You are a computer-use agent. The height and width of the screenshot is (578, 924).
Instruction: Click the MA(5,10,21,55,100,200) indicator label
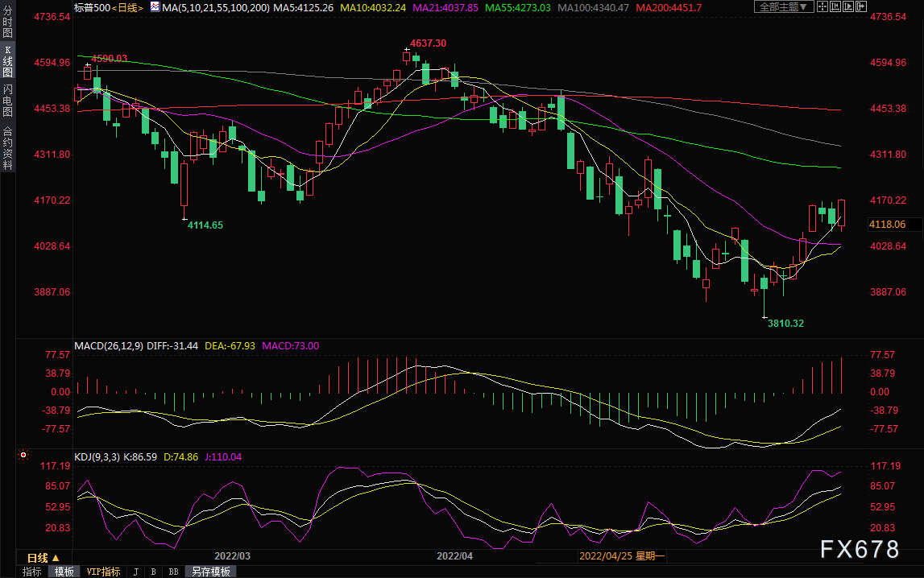[x=216, y=8]
